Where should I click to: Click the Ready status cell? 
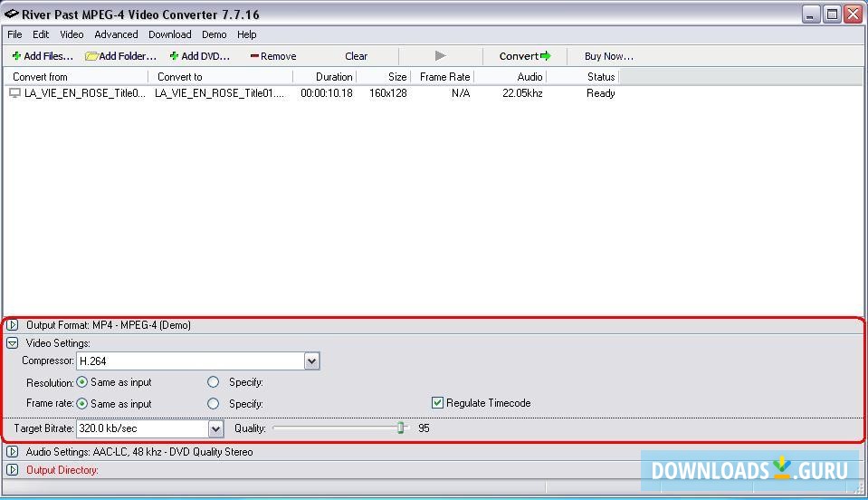point(601,93)
